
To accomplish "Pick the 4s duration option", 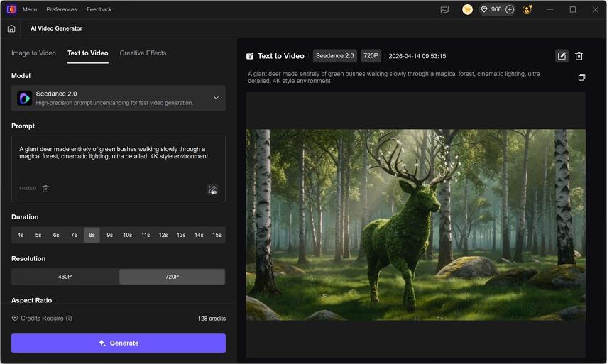I will (x=21, y=235).
